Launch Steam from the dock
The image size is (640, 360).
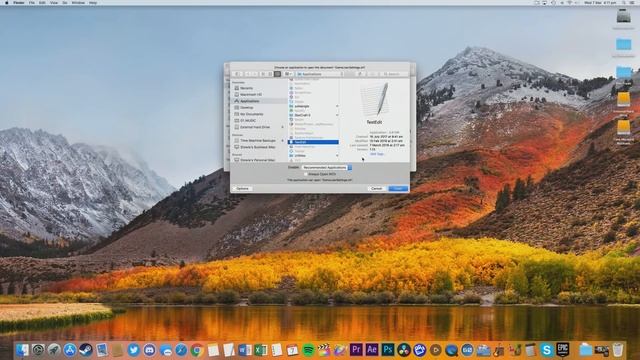[x=86, y=350]
